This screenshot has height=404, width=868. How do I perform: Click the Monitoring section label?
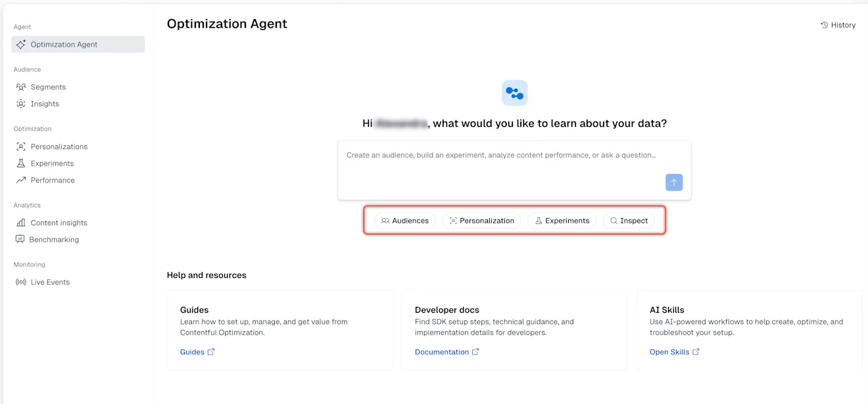click(30, 265)
